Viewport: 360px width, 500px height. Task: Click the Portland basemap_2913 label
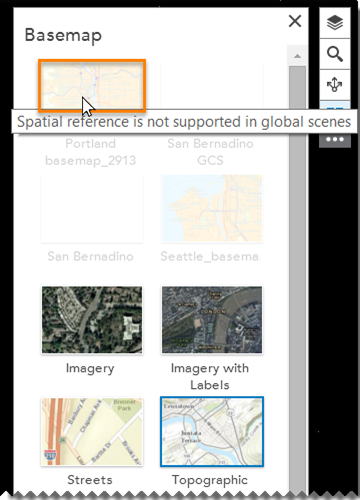(91, 152)
